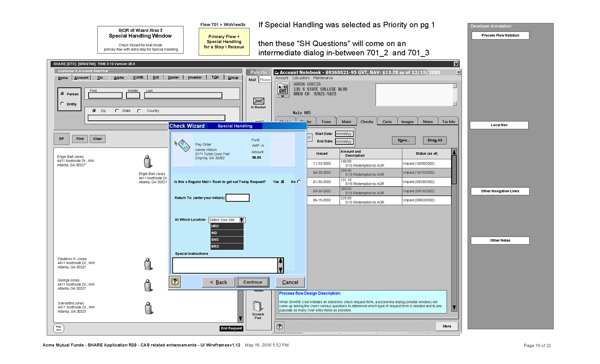Image resolution: width=600 pixels, height=364 pixels.
Task: Click the Return To initials field
Action: click(x=237, y=198)
